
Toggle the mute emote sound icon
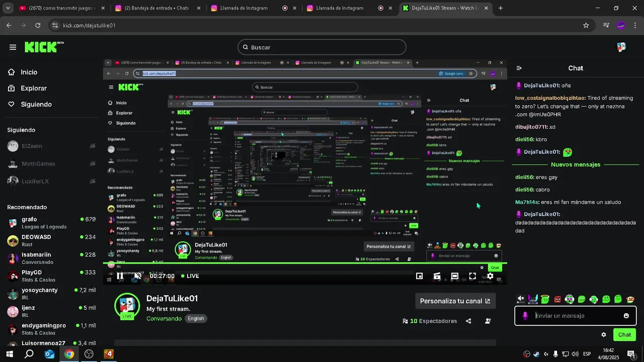521,299
